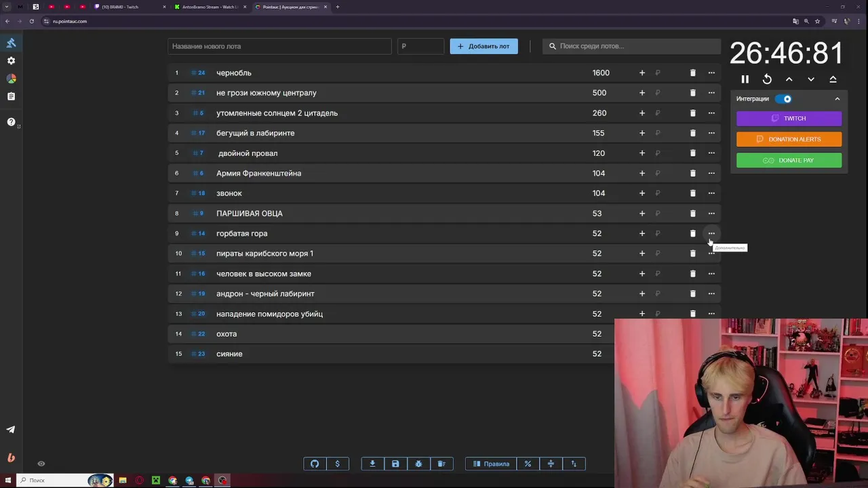The image size is (868, 488).
Task: Open more options for чернобль lot
Action: point(711,73)
